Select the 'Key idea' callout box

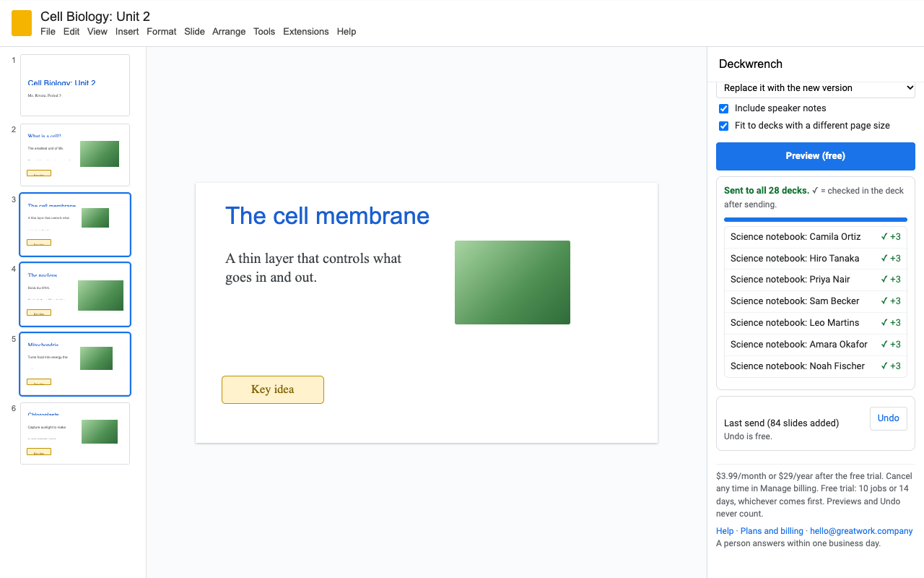tap(273, 389)
